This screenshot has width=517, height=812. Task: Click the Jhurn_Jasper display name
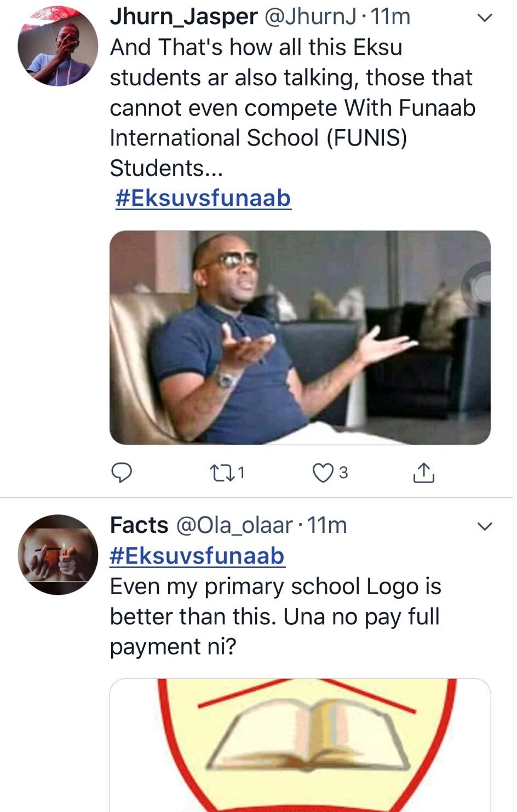[x=184, y=16]
